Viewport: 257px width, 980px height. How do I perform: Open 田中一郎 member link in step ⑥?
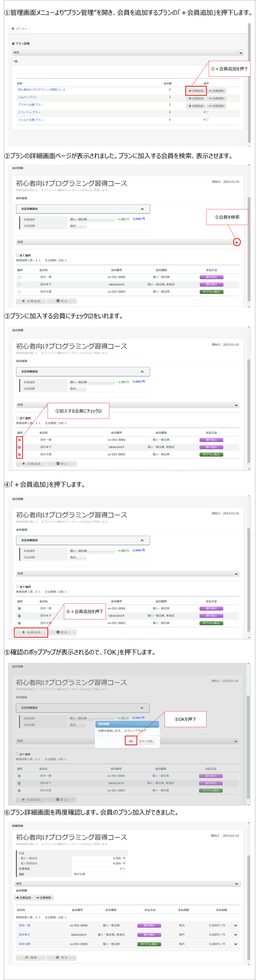25,926
